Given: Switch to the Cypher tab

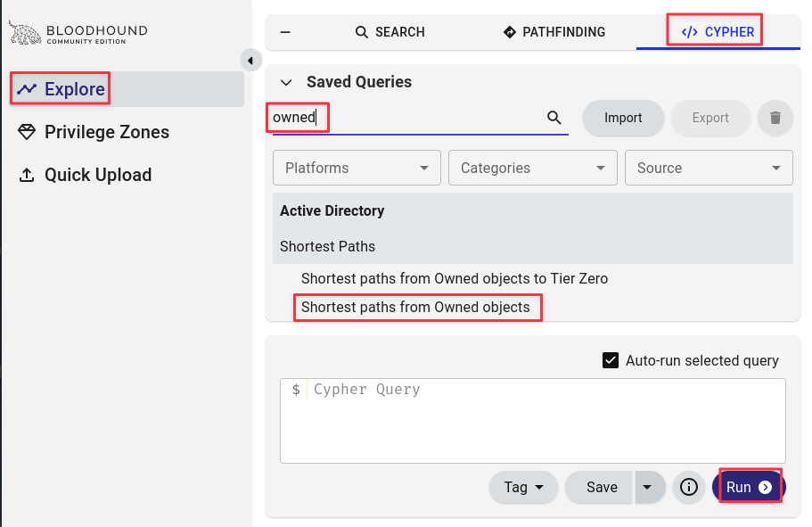Looking at the screenshot, I should point(718,32).
